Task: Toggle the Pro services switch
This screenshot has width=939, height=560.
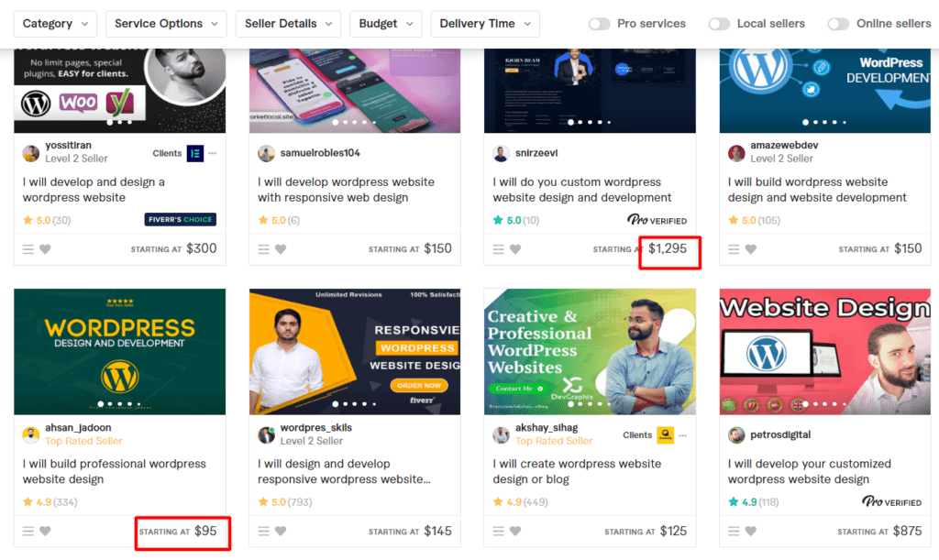Action: [x=599, y=24]
